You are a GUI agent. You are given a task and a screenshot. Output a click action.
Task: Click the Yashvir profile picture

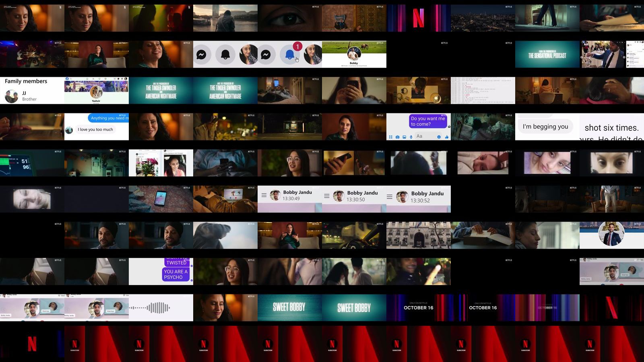click(x=96, y=92)
